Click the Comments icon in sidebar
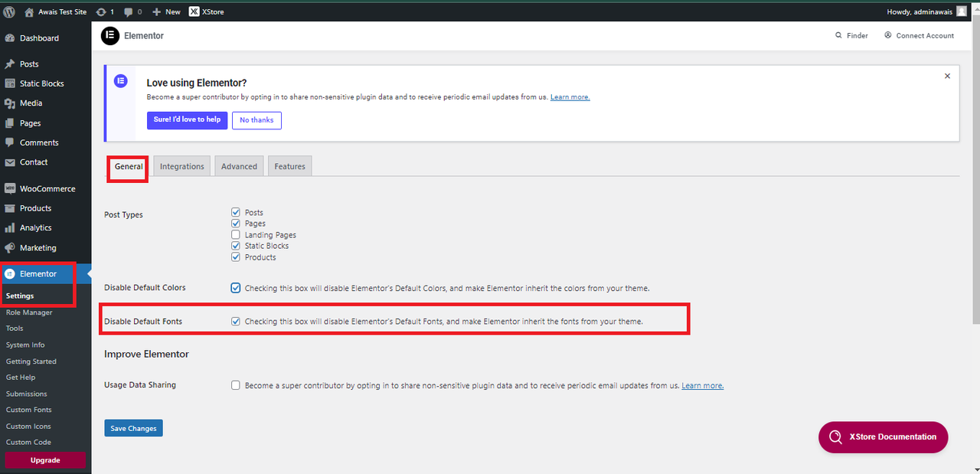Image resolution: width=980 pixels, height=474 pixels. coord(10,142)
